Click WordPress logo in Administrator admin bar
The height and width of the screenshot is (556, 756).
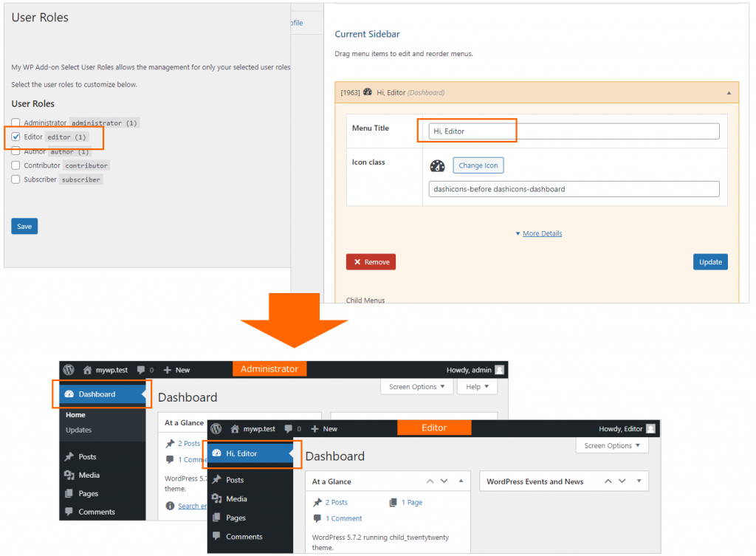pyautogui.click(x=69, y=370)
